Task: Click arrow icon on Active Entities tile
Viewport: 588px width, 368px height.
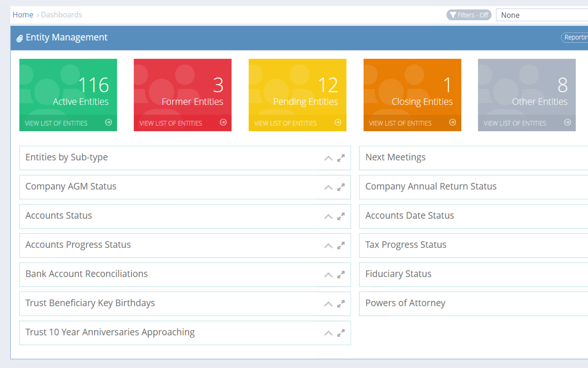Action: click(x=108, y=122)
